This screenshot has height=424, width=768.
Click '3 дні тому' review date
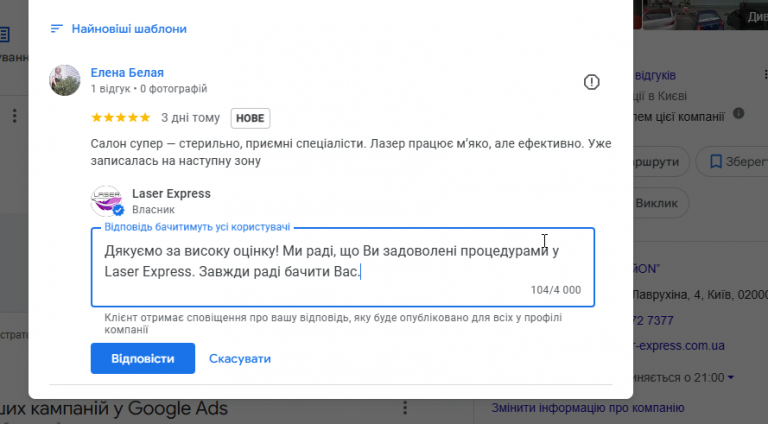point(191,118)
